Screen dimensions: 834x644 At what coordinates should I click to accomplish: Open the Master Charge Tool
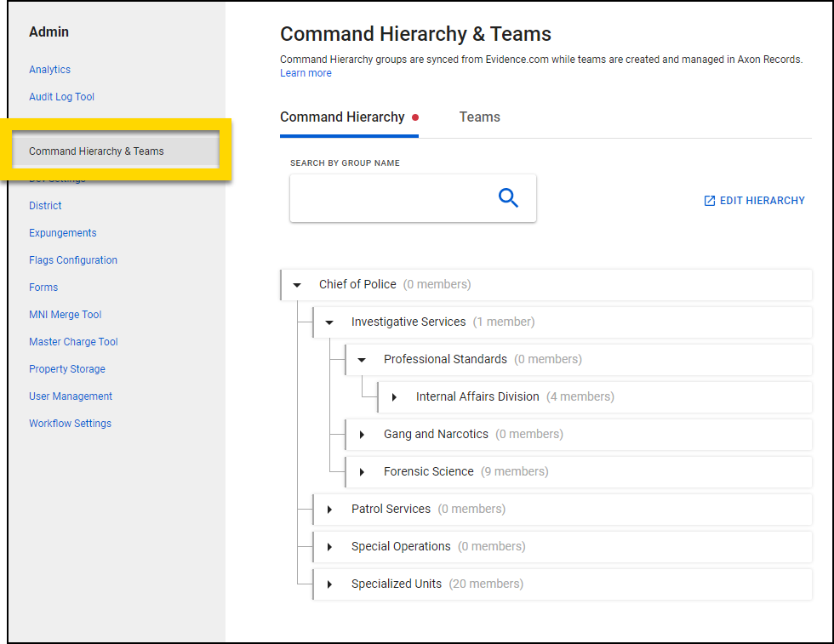[73, 341]
